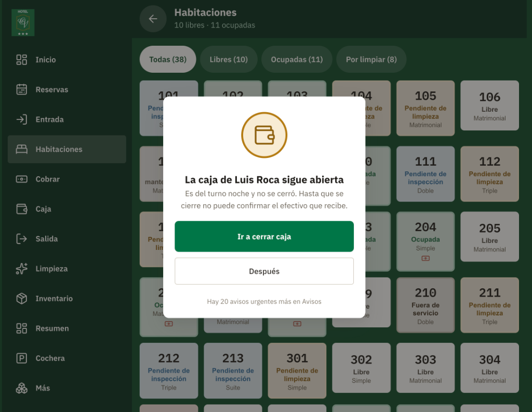
Task: Select room 106 Libre card
Action: click(x=489, y=105)
